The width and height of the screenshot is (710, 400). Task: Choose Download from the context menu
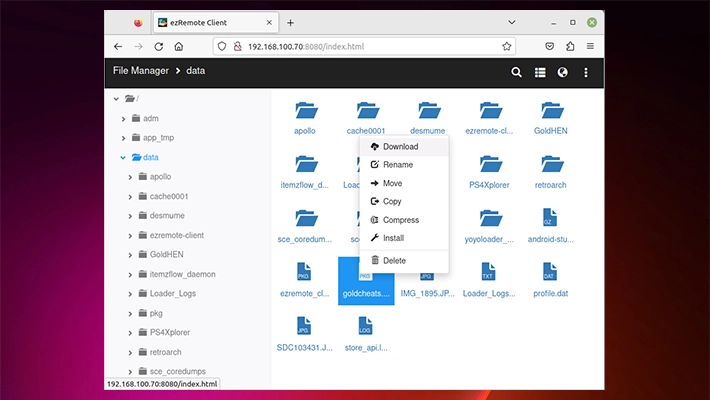tap(404, 146)
